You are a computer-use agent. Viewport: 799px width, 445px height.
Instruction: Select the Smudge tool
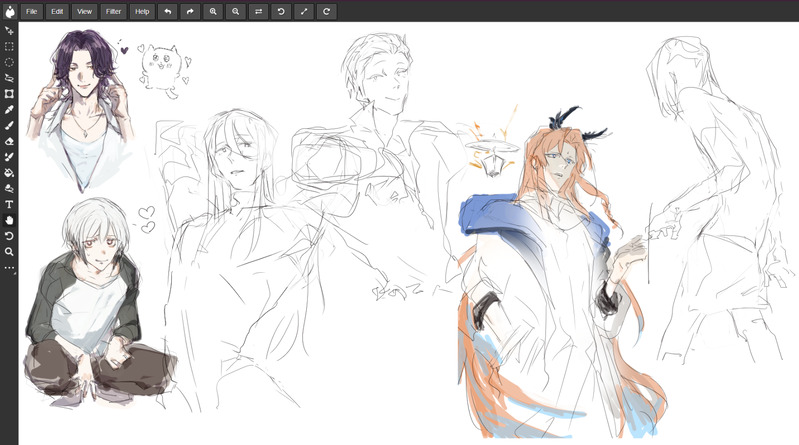click(9, 189)
